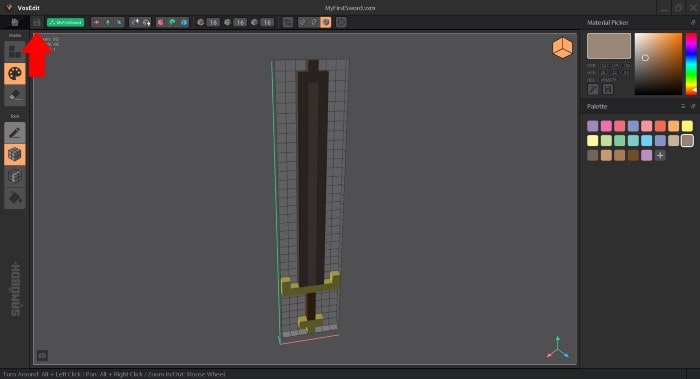This screenshot has height=379, width=700.
Task: Click the green circle axis toolbar icon
Action: pos(172,22)
